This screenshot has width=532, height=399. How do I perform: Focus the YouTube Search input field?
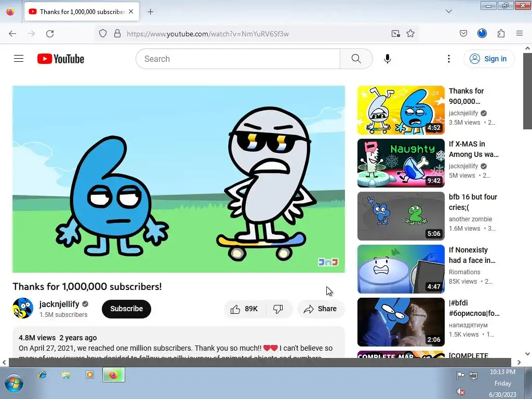pyautogui.click(x=238, y=59)
